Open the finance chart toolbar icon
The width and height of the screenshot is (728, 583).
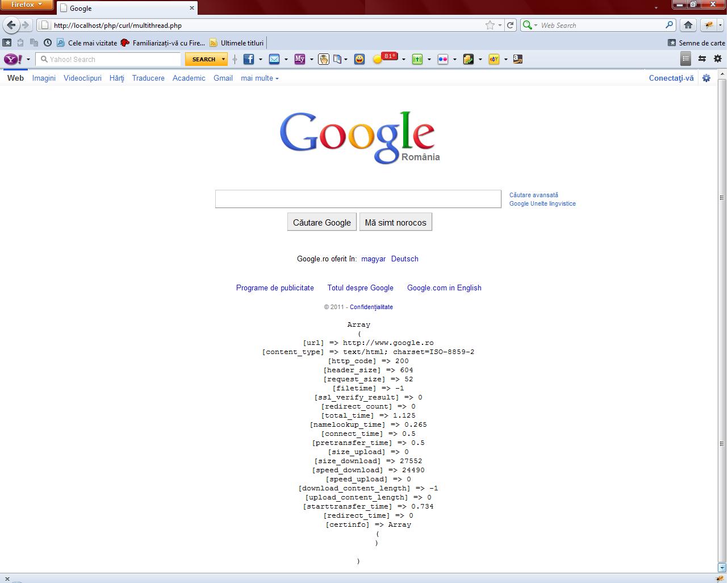(468, 59)
